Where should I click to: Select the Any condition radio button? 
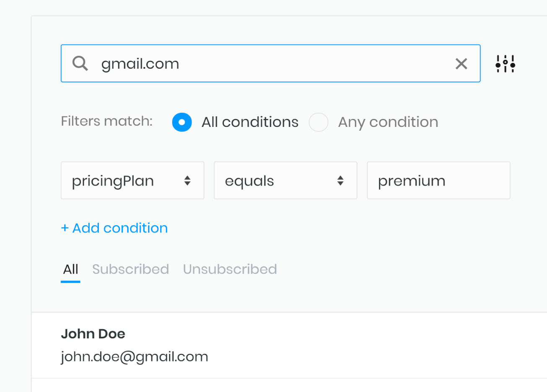coord(319,122)
